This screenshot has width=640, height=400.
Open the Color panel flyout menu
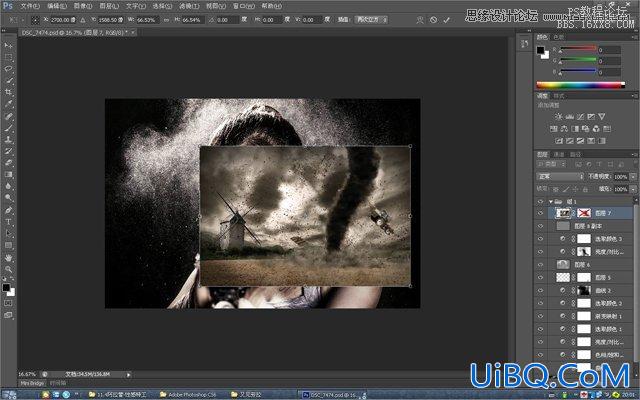[634, 37]
